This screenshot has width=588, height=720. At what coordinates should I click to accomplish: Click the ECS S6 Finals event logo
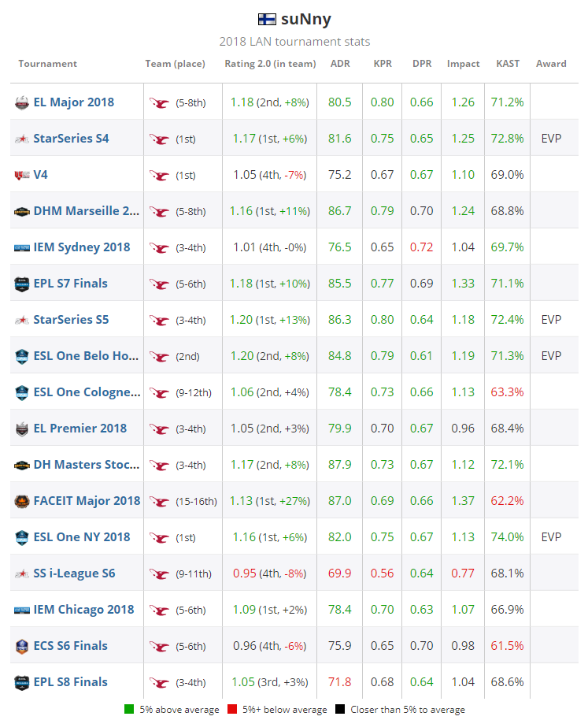click(23, 645)
